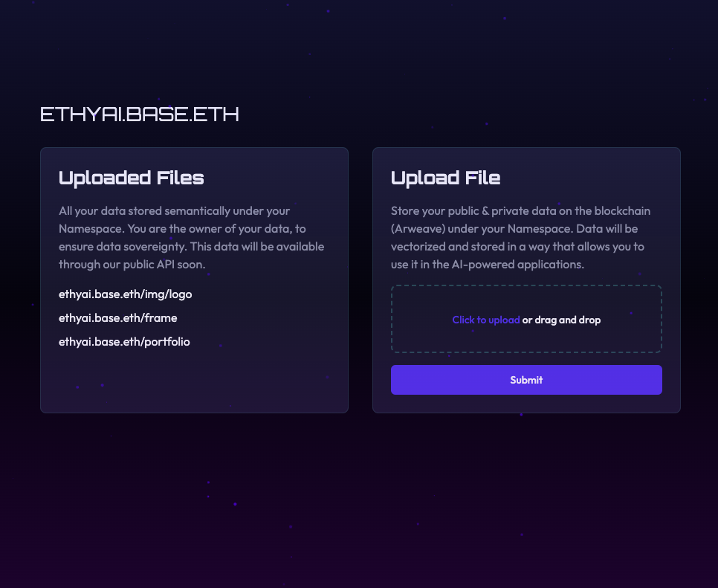The width and height of the screenshot is (718, 588).
Task: Click the 'Uploaded Files' heading
Action: (x=131, y=178)
